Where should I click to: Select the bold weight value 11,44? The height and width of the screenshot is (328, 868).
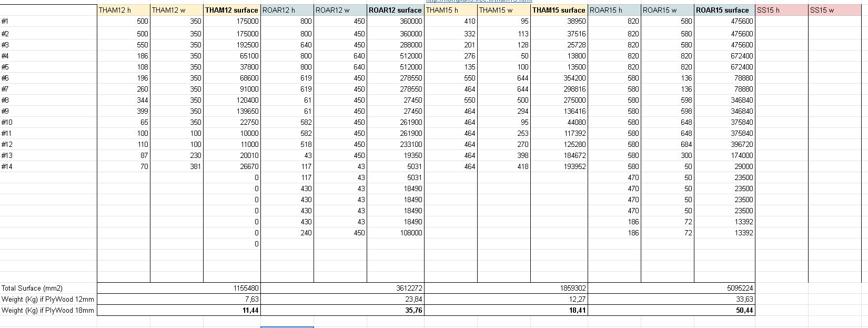(x=249, y=311)
